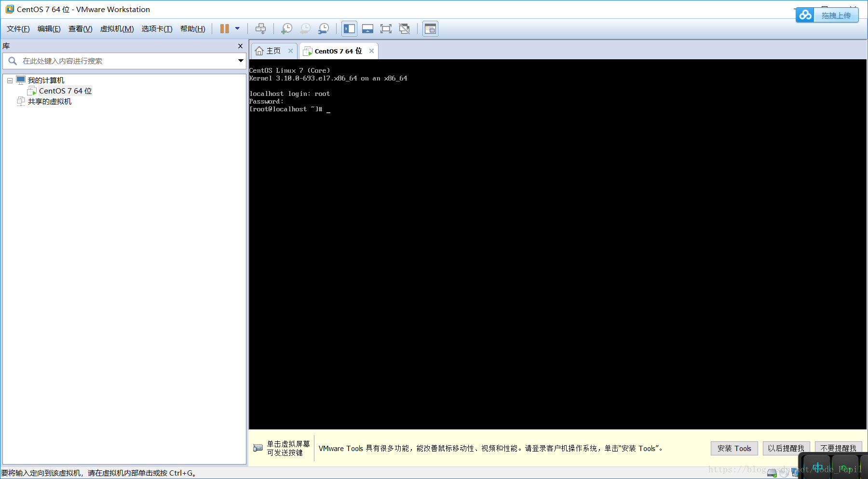The height and width of the screenshot is (479, 868).
Task: Switch to the CentOS 7 64 位 tab
Action: coord(338,51)
